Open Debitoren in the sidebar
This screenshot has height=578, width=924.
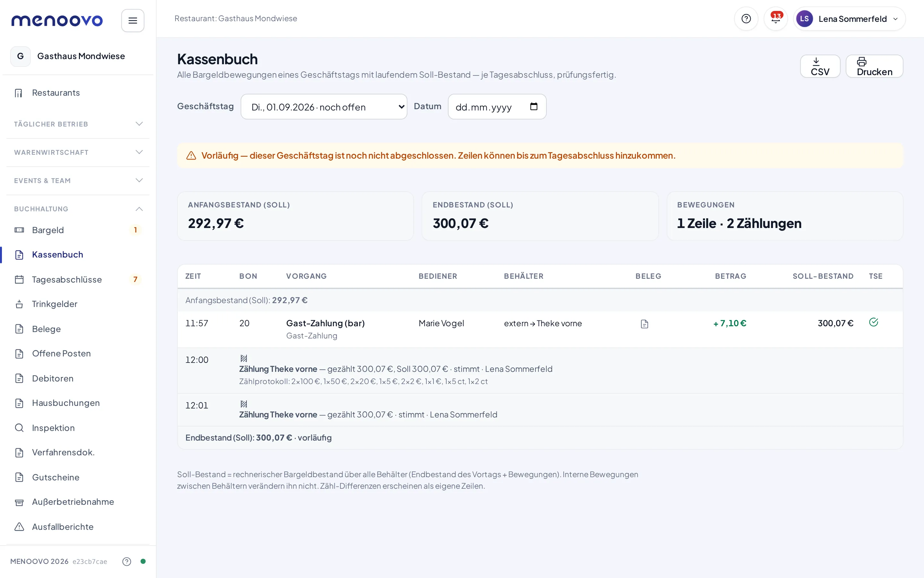coord(78,379)
